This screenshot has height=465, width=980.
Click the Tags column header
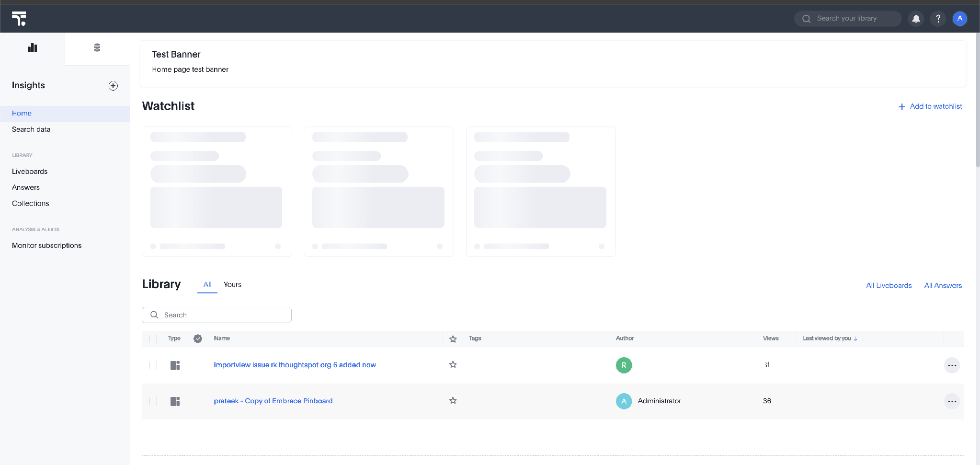[x=475, y=338]
